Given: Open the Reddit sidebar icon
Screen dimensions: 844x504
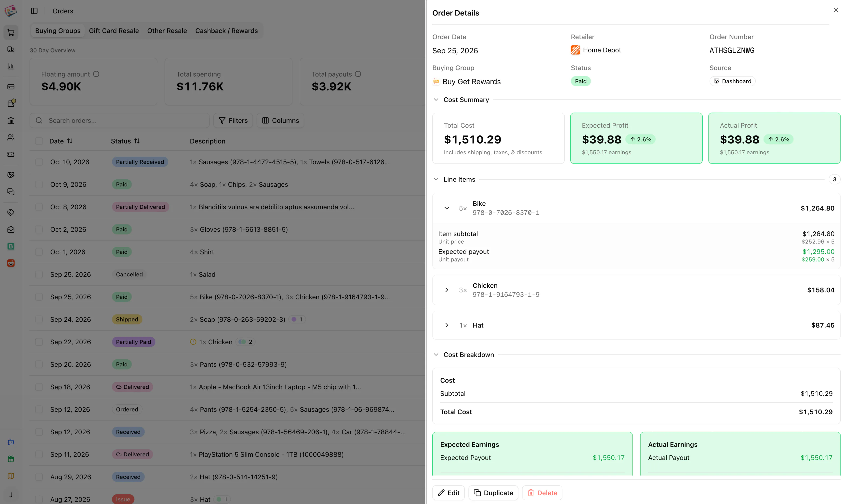Looking at the screenshot, I should tap(11, 263).
